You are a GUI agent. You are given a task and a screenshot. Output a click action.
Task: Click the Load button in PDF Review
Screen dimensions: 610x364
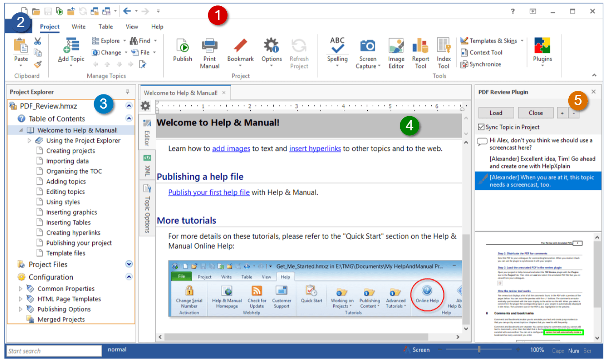pos(496,113)
